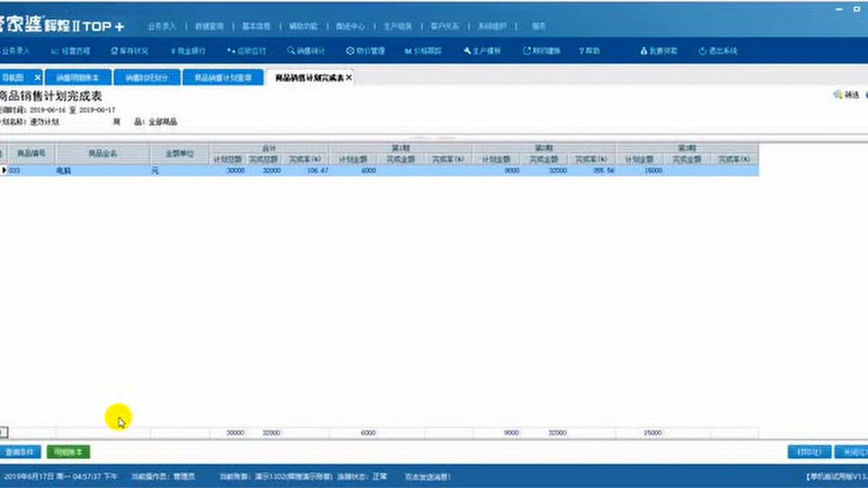Click the 第3期 group header

tap(688, 147)
